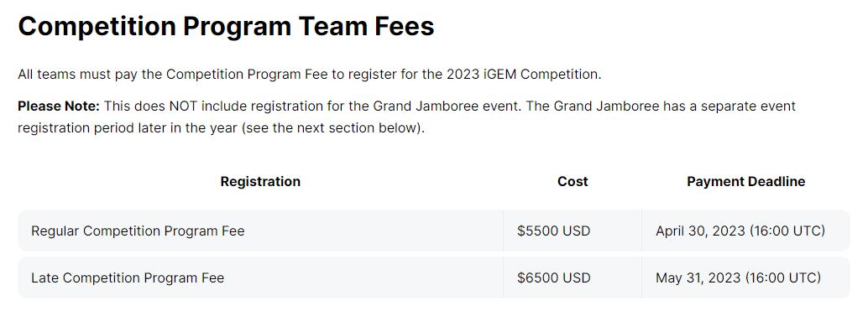Click the $6500 USD cost cell
Image resolution: width=868 pixels, height=311 pixels.
tap(573, 277)
